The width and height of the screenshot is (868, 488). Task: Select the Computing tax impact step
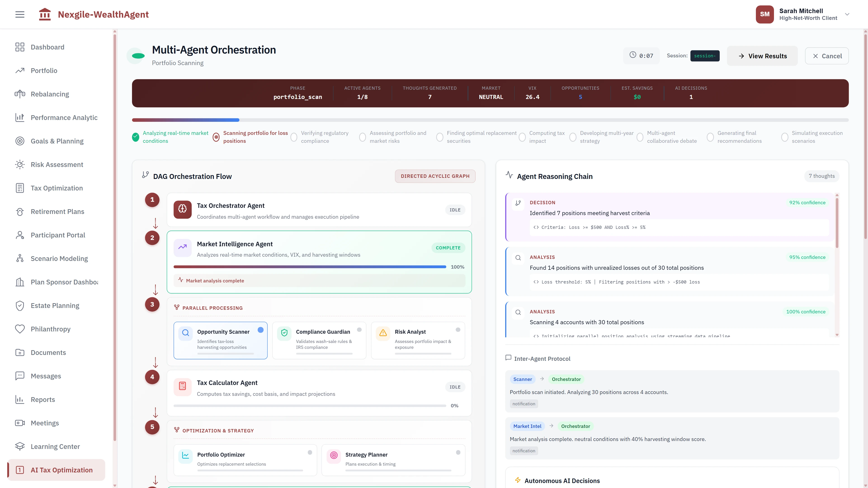point(523,137)
